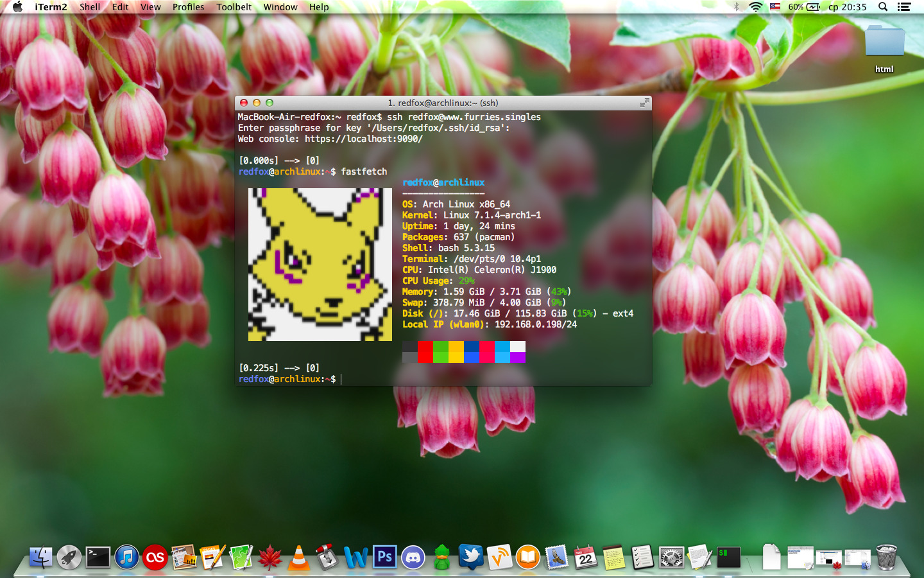Click the iTerm dollar-prompt dock icon
The height and width of the screenshot is (578, 924).
[x=729, y=557]
